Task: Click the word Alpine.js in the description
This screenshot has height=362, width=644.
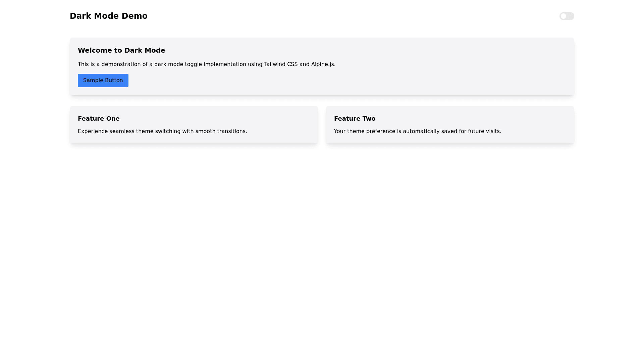Action: [x=323, y=64]
